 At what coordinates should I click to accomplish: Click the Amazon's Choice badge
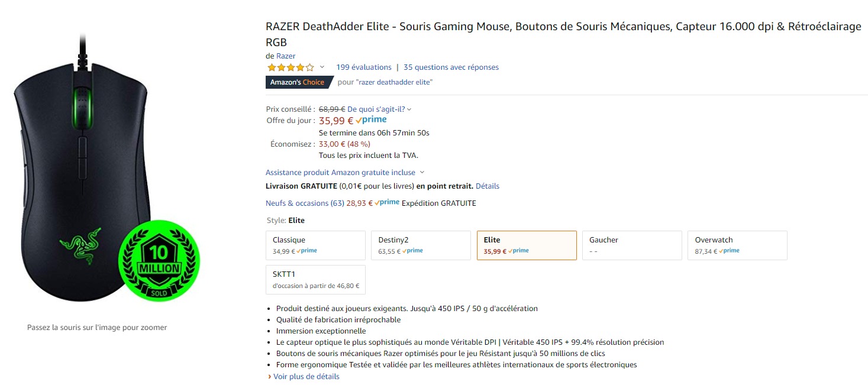click(297, 82)
